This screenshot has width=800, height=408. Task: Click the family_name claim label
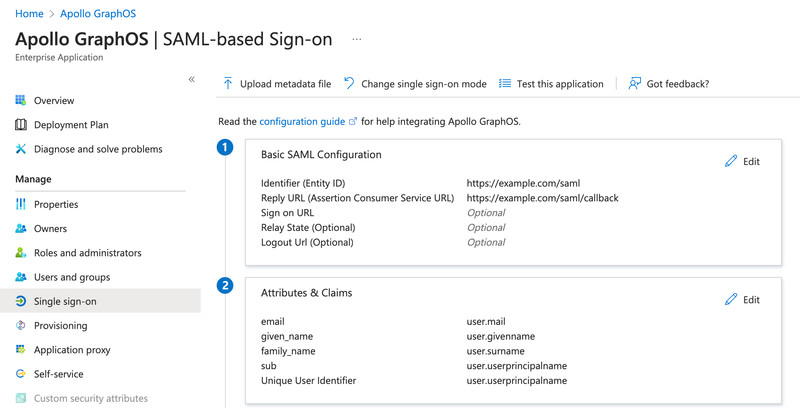[x=288, y=351]
